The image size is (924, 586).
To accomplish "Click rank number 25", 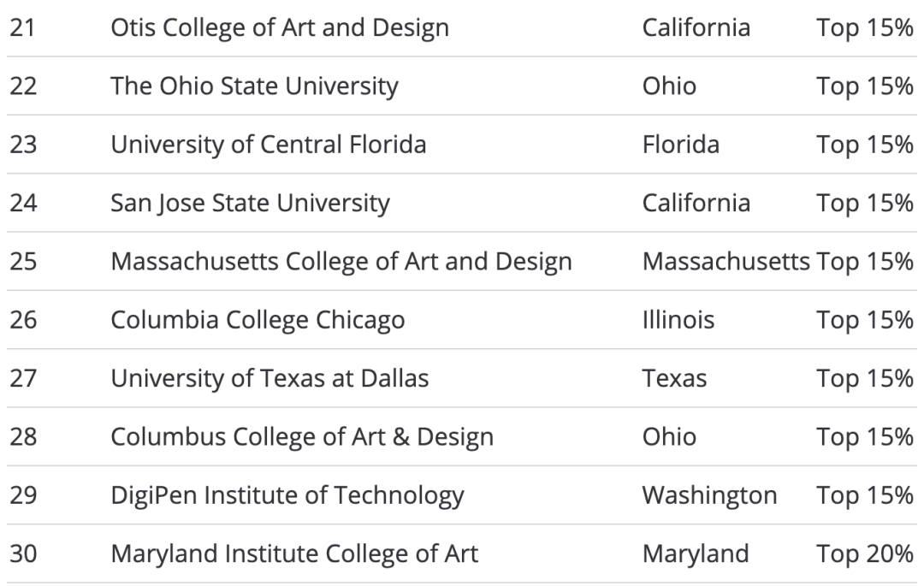I will click(23, 262).
